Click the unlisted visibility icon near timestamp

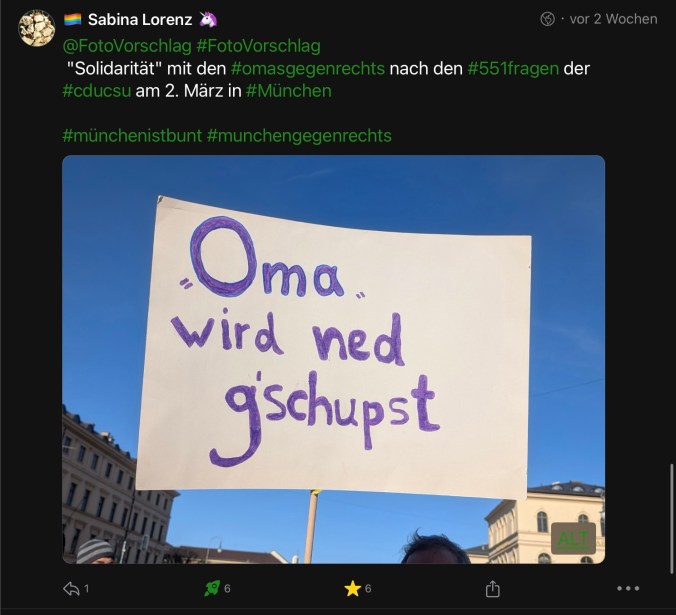[x=548, y=19]
